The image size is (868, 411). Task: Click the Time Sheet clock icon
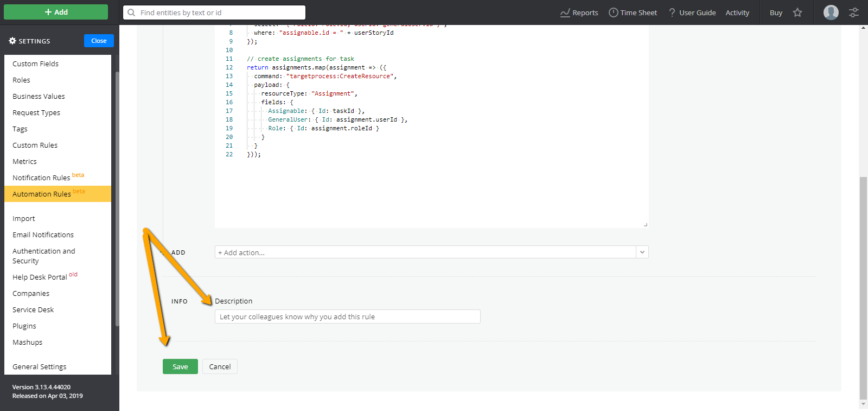coord(613,12)
